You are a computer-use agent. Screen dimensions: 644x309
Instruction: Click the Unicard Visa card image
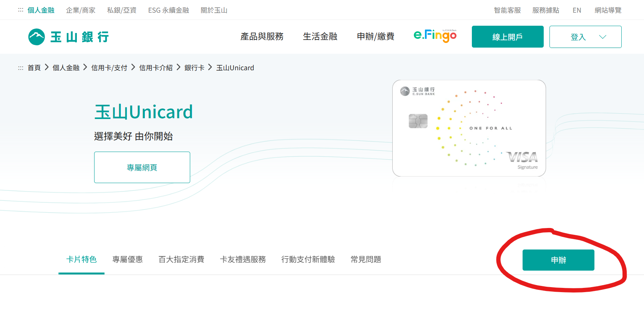(x=469, y=128)
